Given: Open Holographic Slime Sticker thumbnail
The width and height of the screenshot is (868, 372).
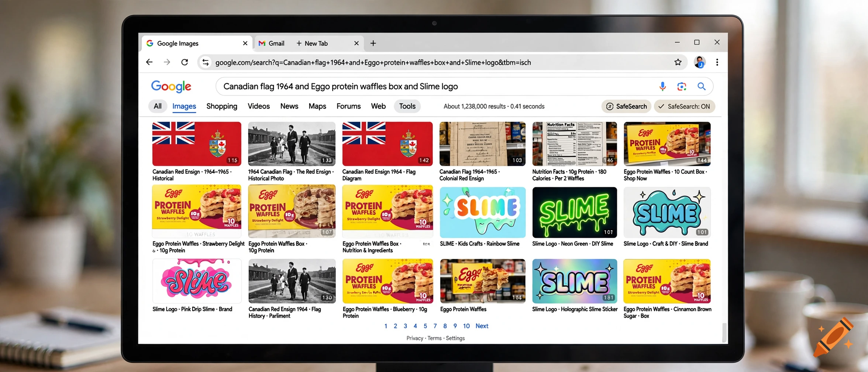Looking at the screenshot, I should 575,281.
